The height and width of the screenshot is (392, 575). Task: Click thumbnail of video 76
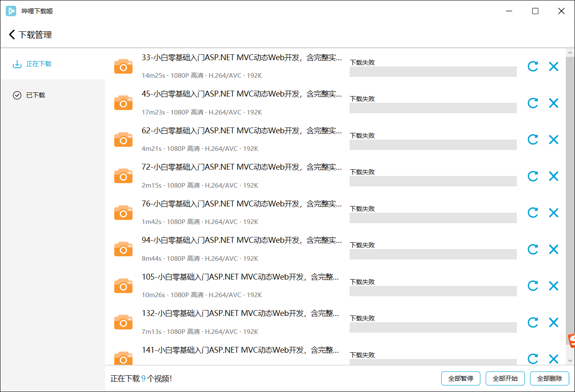123,213
